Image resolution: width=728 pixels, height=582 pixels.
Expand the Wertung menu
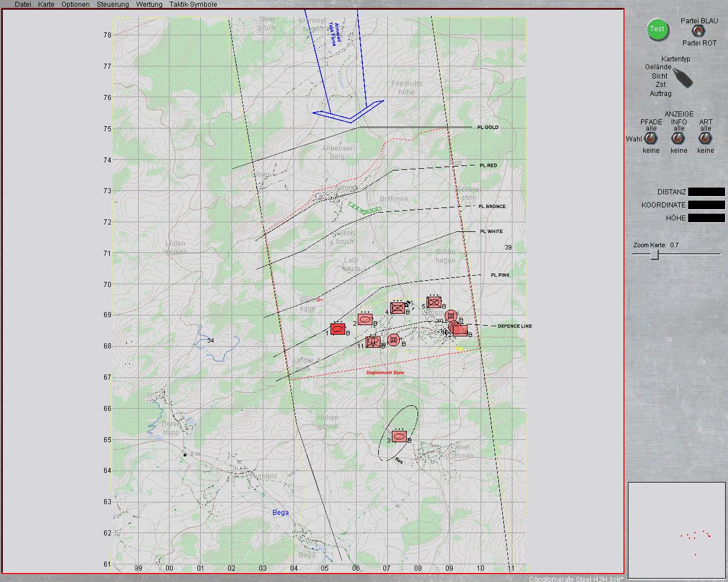(149, 5)
